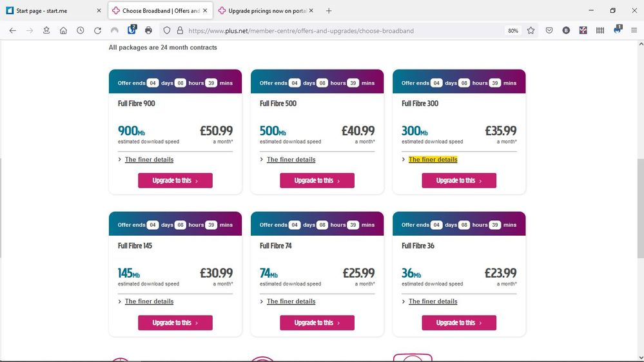Viewport: 644px width, 362px height.
Task: Open browsing history clock icon
Action: [x=80, y=30]
